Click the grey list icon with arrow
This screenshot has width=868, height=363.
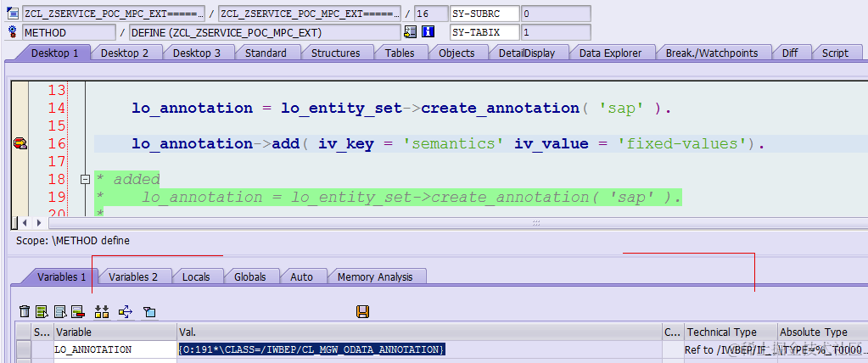point(61,311)
